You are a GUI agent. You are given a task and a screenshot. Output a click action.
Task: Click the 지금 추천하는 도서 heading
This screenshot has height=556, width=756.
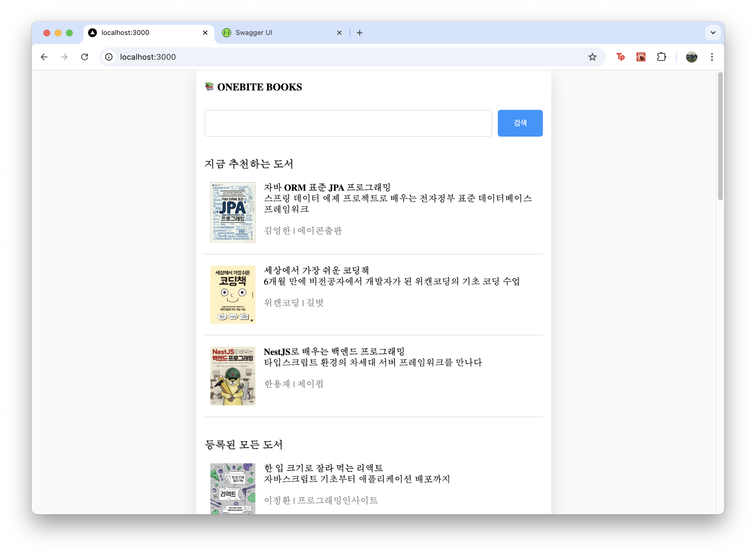pos(249,164)
